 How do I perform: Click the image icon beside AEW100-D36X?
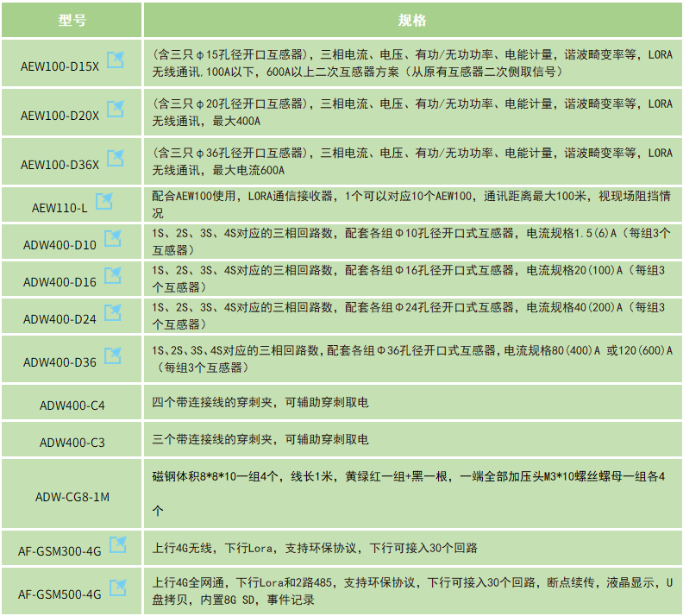tap(115, 157)
